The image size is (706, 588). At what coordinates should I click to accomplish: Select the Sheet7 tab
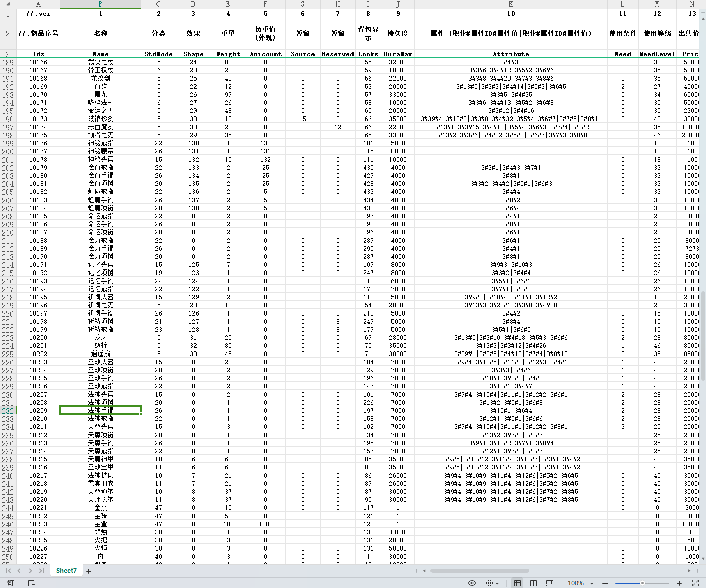(66, 571)
